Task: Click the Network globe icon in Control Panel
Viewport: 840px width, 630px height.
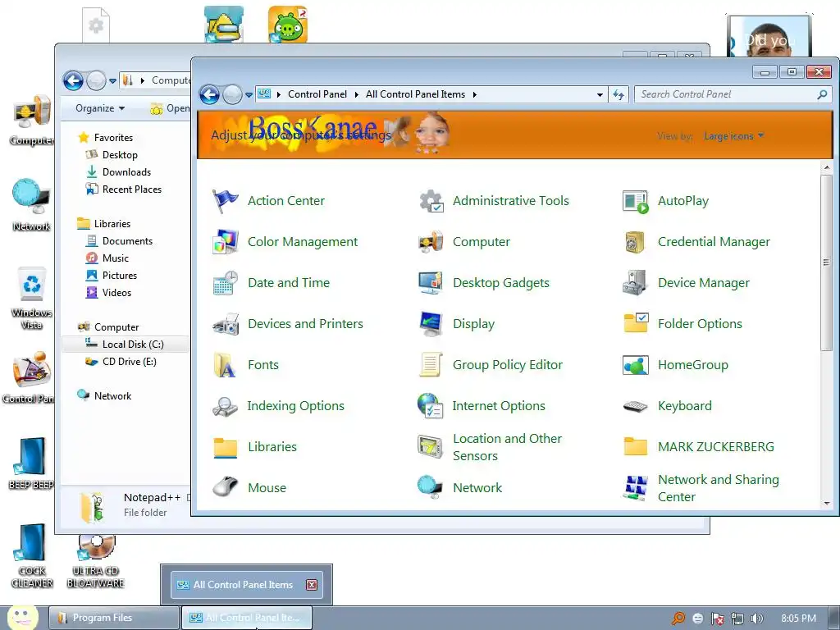Action: pos(431,487)
